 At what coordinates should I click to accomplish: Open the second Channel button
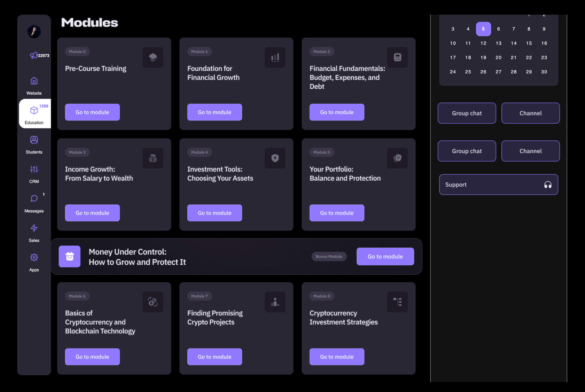[530, 151]
